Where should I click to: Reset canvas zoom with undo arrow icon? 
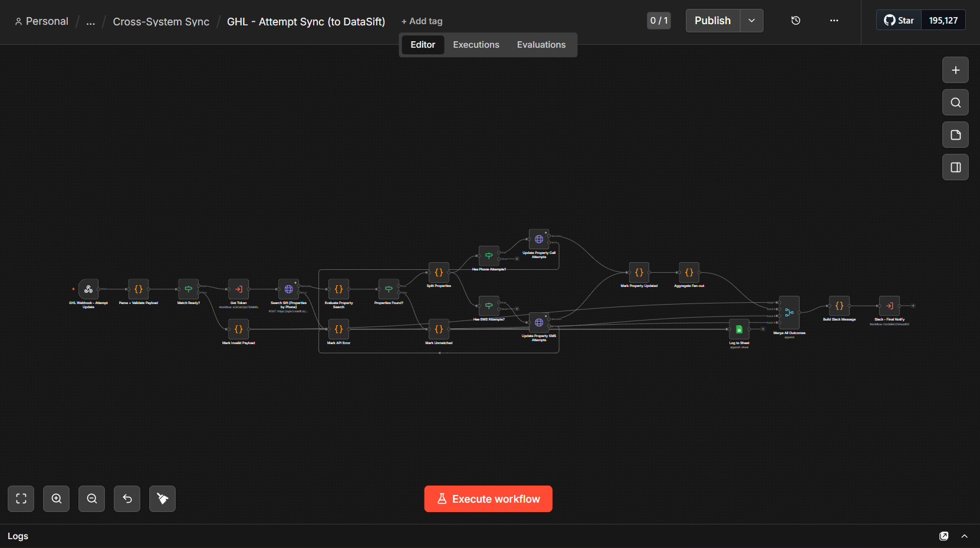coord(127,499)
